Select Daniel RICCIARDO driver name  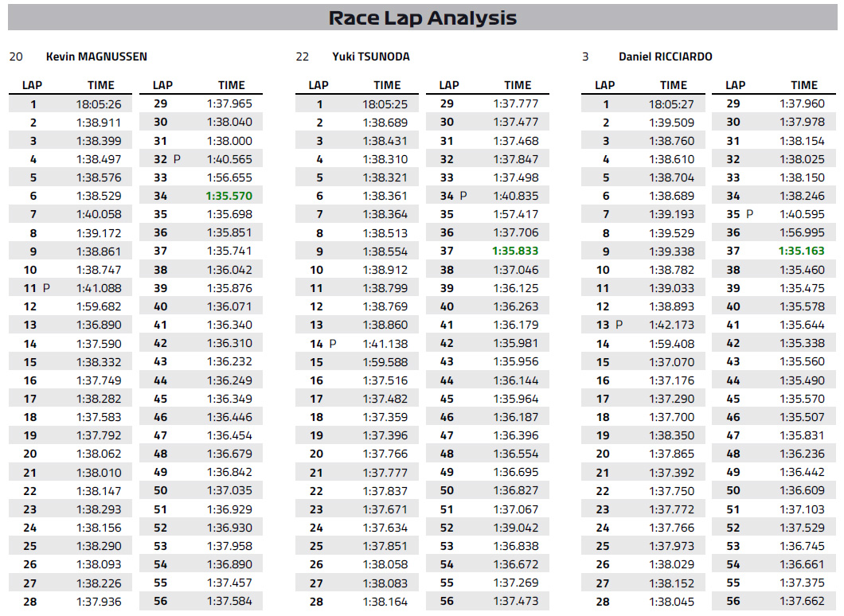(666, 57)
